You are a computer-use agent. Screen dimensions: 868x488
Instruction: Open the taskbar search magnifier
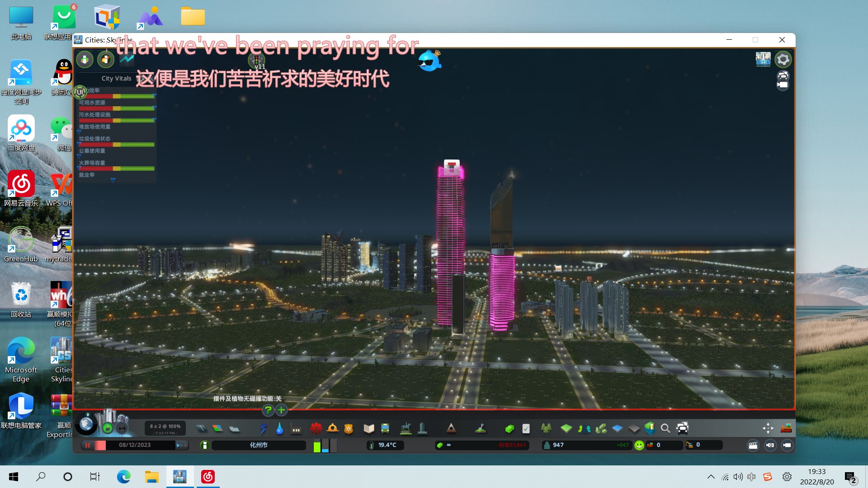(x=41, y=477)
